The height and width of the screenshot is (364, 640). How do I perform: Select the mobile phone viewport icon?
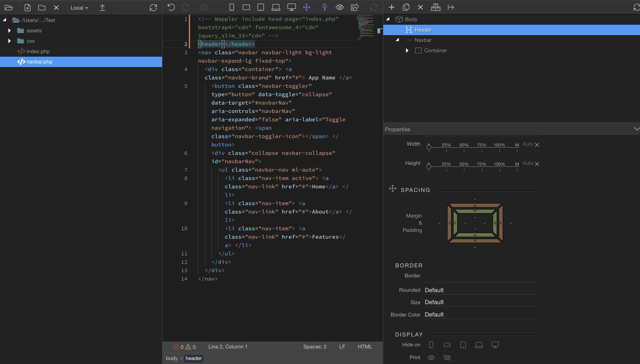coord(232,7)
